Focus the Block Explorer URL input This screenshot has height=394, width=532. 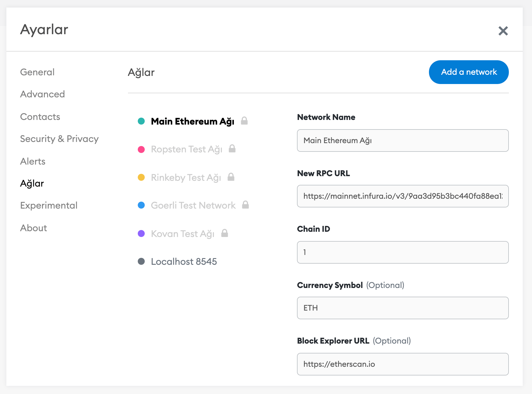(403, 364)
